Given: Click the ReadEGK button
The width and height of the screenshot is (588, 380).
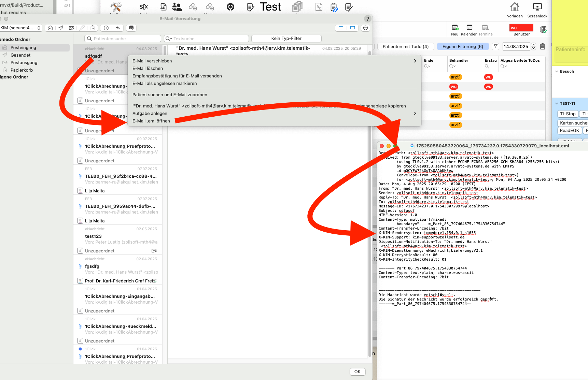Looking at the screenshot, I should click(x=569, y=131).
